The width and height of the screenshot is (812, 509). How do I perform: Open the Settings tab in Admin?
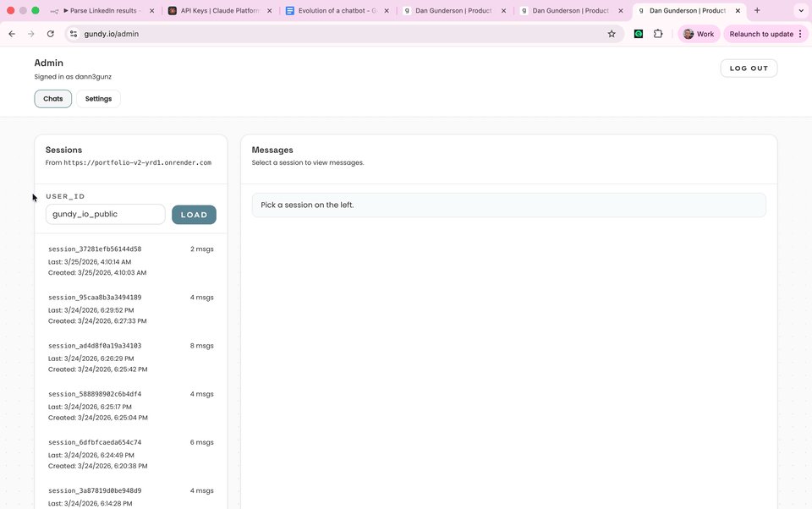click(x=97, y=98)
